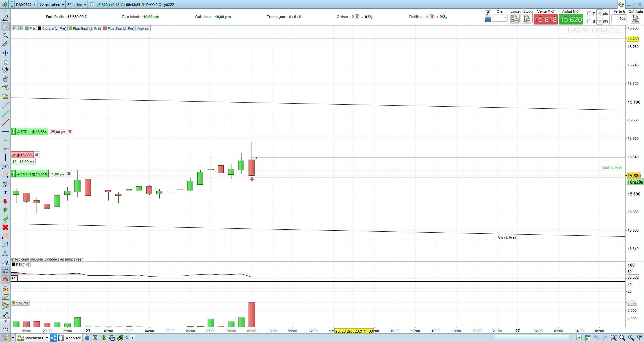Choose the text annotation T tool
The height and width of the screenshot is (342, 644).
pos(5,192)
